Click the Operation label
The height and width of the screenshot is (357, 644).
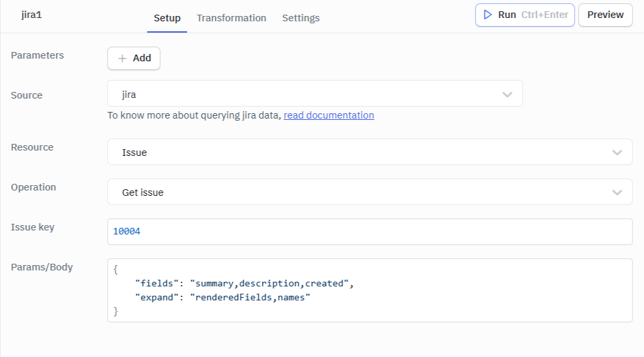point(33,187)
